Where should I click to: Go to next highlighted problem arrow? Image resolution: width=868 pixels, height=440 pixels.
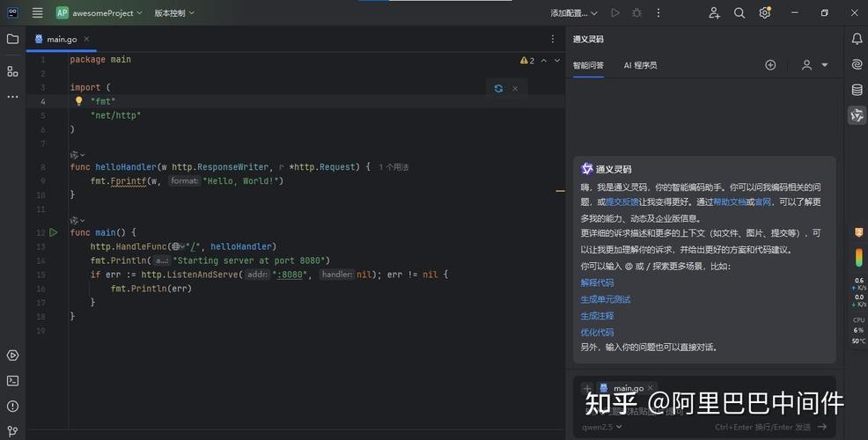[557, 61]
